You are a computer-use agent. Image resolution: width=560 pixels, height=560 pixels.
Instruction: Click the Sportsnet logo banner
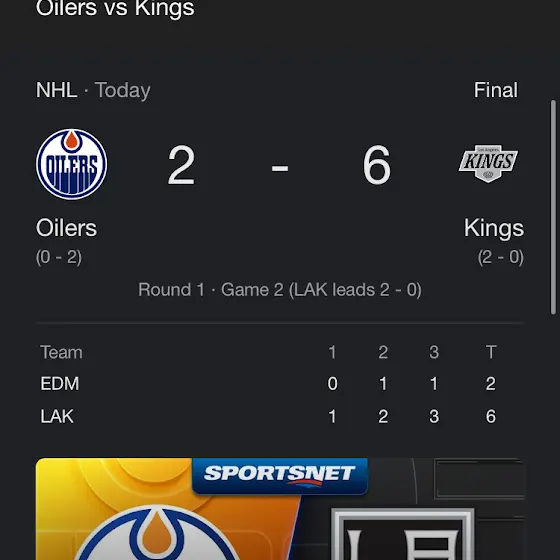[x=280, y=476]
